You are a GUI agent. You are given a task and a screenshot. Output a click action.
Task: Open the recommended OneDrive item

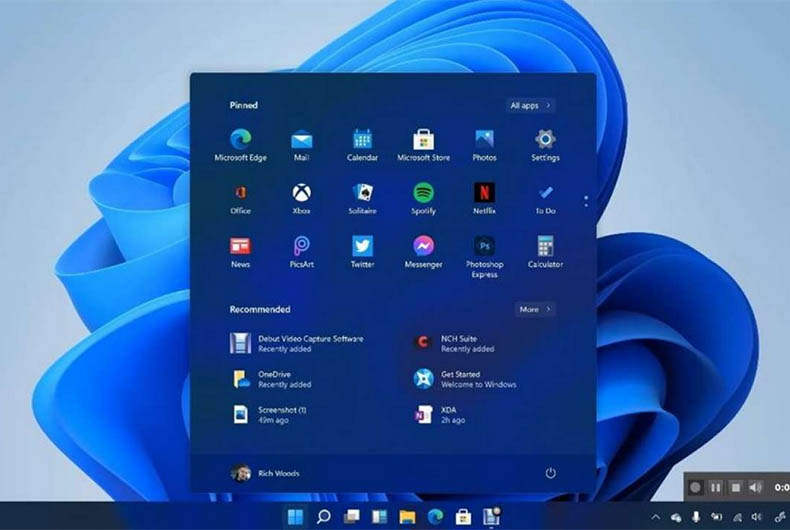(271, 379)
